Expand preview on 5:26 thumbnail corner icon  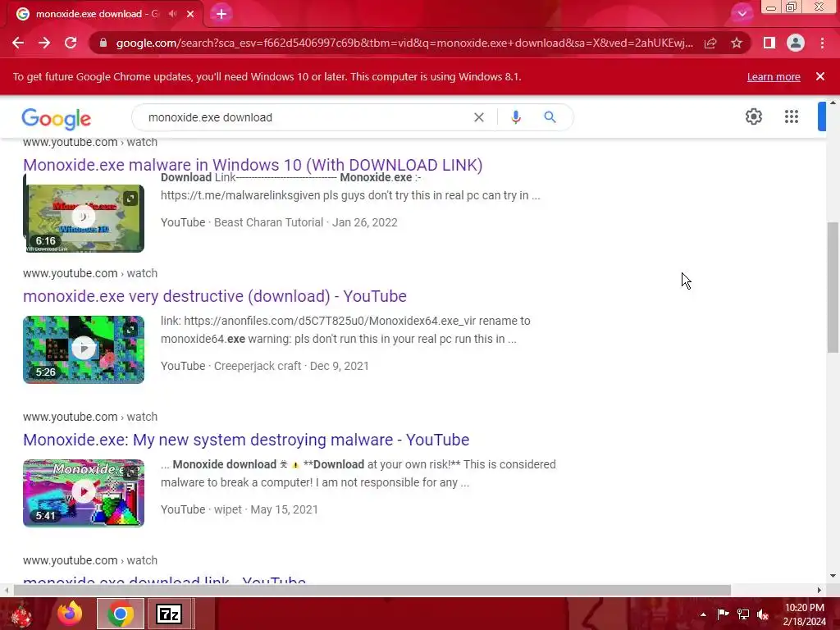click(130, 330)
